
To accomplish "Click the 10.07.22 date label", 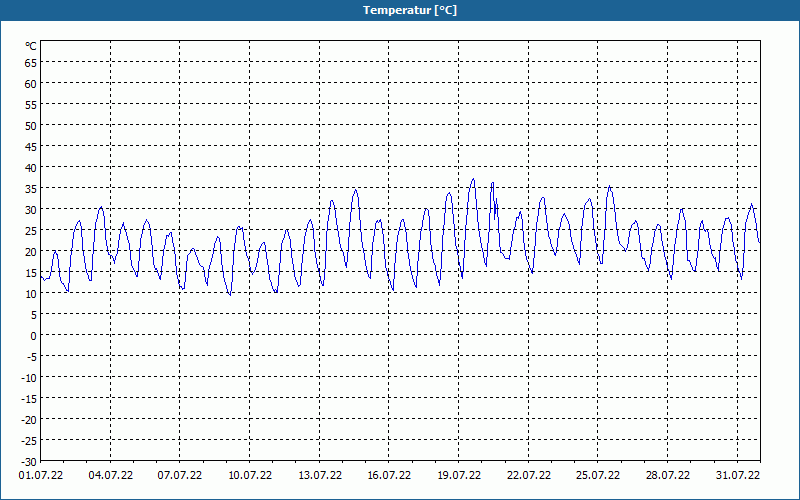I will [250, 476].
